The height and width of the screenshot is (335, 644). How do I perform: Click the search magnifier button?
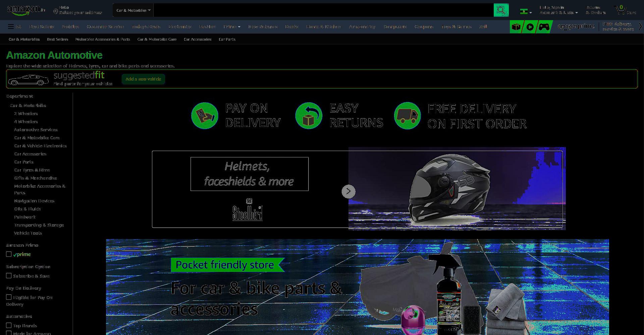pos(501,10)
